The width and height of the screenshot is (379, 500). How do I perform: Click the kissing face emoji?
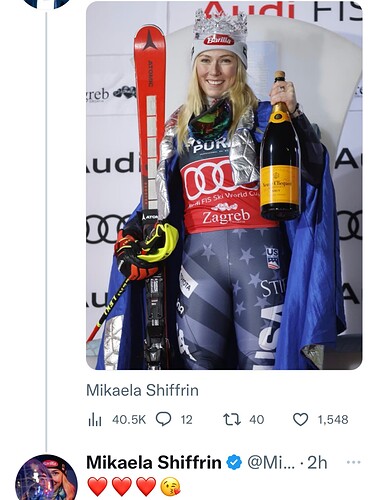click(x=170, y=486)
